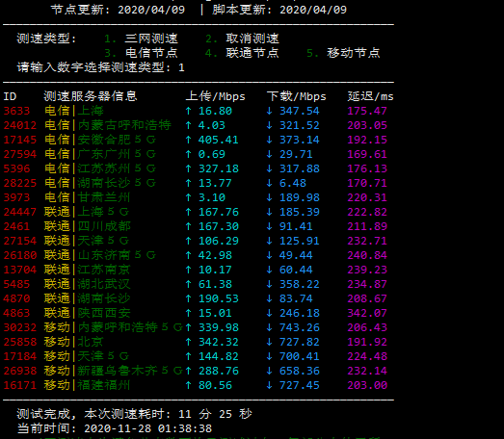
Task: Click the download arrow beside 246.18
Action: (270, 313)
